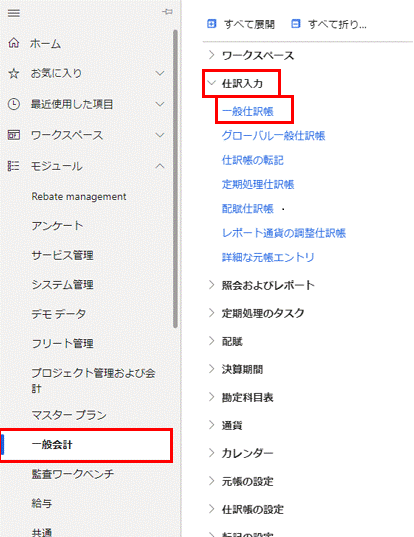Expand the 照会およびレポート group
Image resolution: width=414 pixels, height=537 pixels.
click(212, 285)
